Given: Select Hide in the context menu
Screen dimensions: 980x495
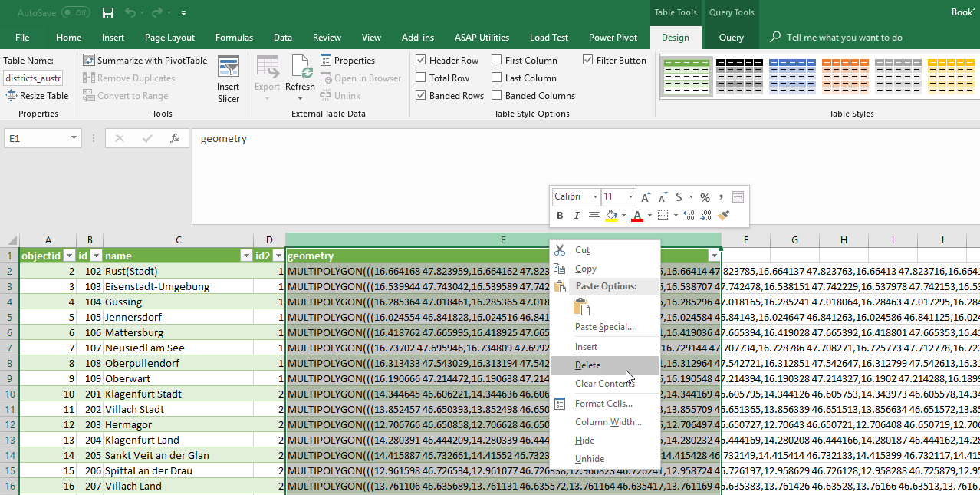Looking at the screenshot, I should coord(605,441).
